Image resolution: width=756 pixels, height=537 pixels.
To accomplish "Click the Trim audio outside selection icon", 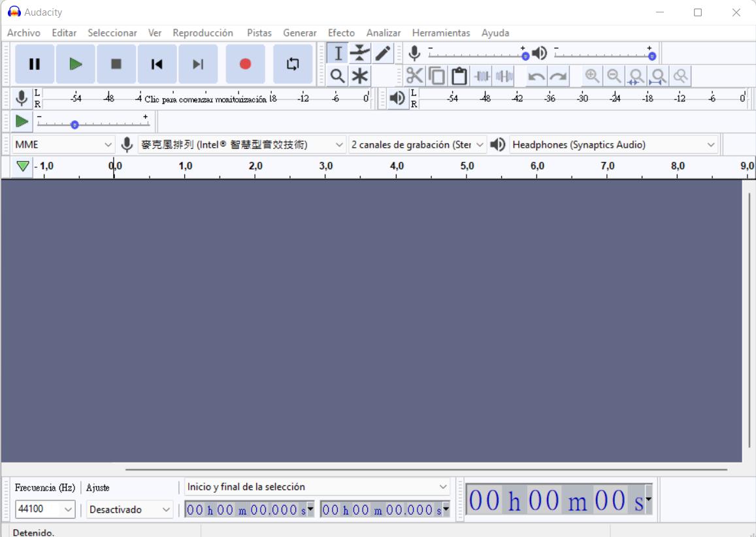I will coord(482,76).
